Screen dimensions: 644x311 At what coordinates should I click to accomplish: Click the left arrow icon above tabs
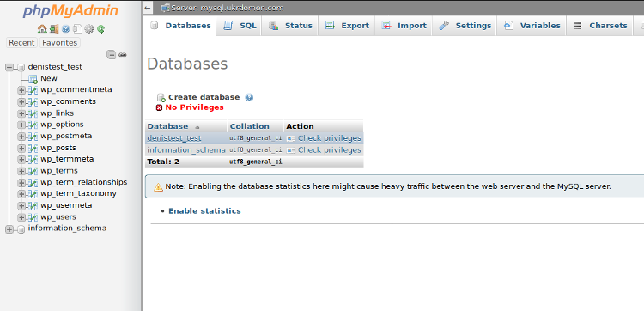click(x=148, y=8)
